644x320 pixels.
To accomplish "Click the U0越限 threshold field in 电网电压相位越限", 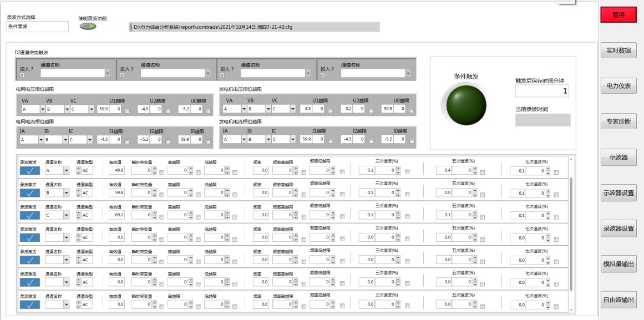I will (196, 109).
